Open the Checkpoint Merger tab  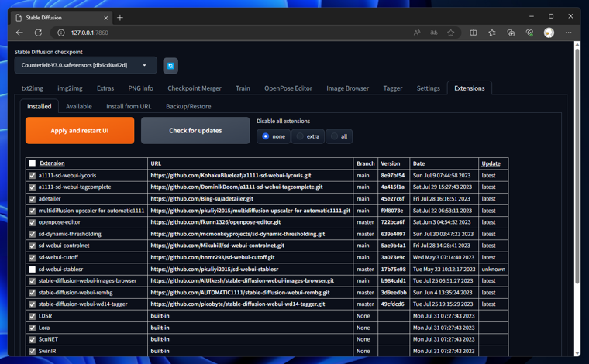[x=195, y=88]
